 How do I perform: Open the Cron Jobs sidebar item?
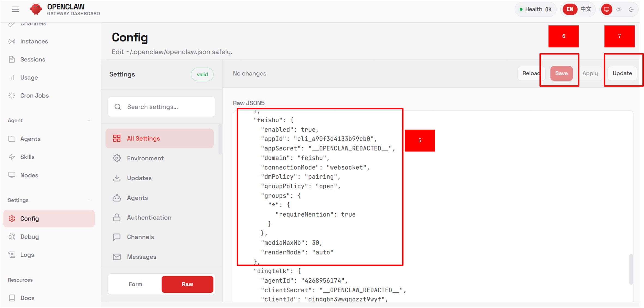click(34, 95)
